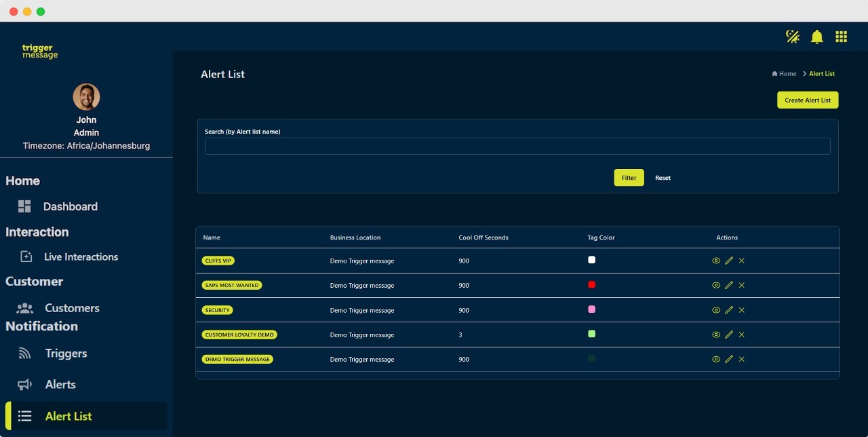View the CLIFFS VIP alert list details

click(x=716, y=261)
